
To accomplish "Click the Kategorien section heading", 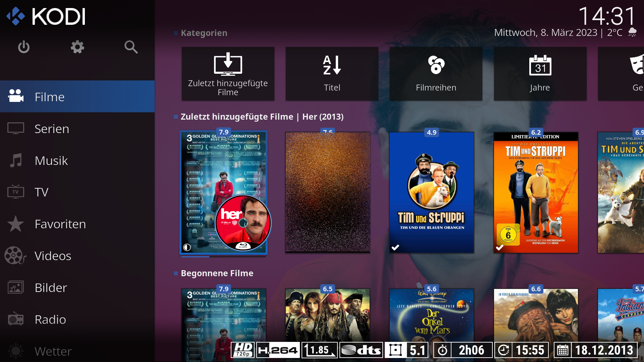I will pos(204,33).
